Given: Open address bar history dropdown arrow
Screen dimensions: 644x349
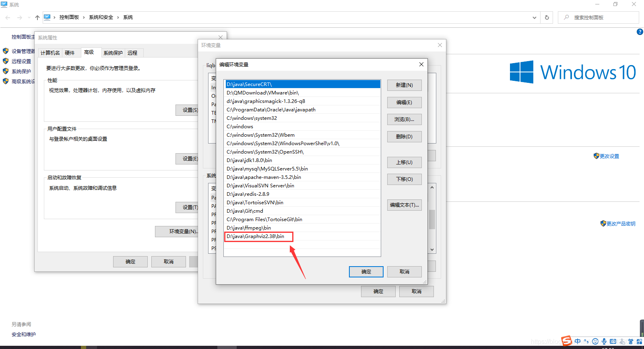Looking at the screenshot, I should [535, 18].
